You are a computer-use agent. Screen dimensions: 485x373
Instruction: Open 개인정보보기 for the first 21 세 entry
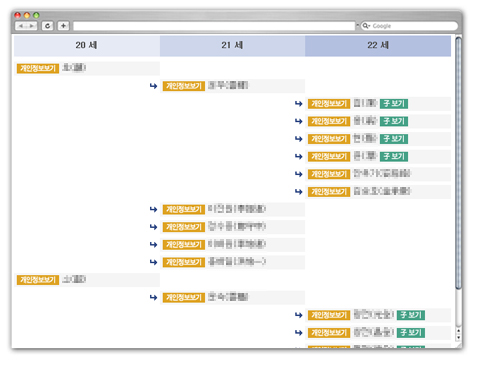pos(184,86)
